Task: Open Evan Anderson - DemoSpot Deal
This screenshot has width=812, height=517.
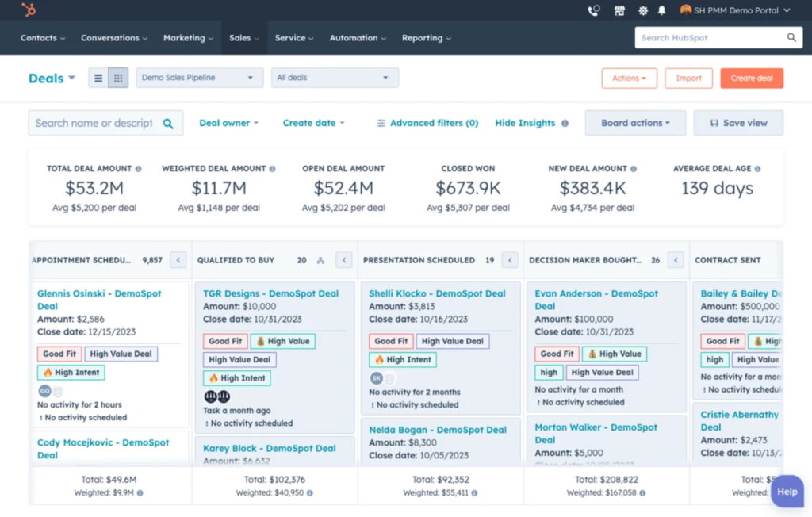Action: tap(596, 300)
